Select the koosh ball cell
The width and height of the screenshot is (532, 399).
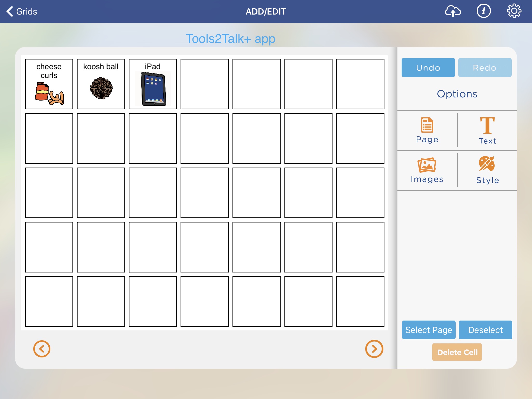click(101, 84)
